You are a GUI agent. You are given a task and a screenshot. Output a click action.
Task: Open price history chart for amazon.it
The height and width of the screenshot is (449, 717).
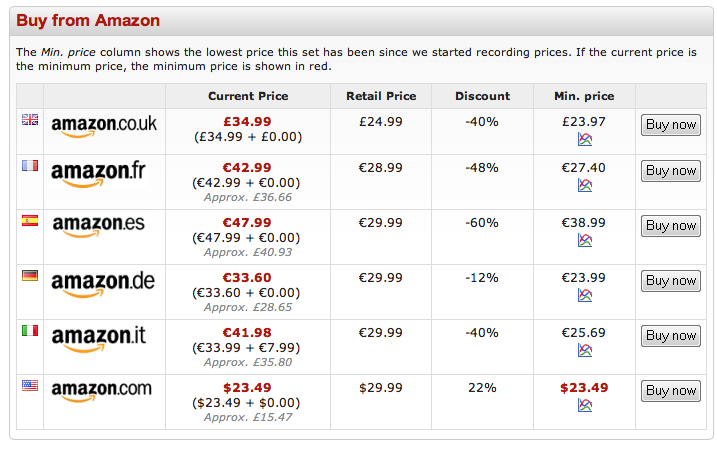[x=585, y=350]
